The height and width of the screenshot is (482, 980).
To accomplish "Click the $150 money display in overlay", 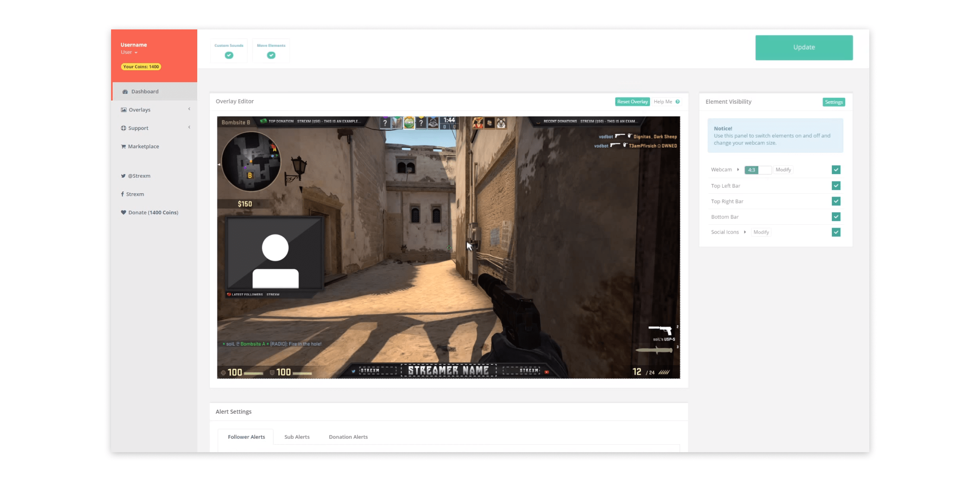I will (245, 204).
